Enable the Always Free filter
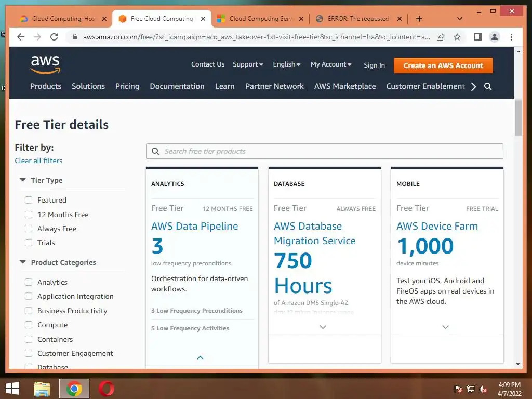 [29, 229]
